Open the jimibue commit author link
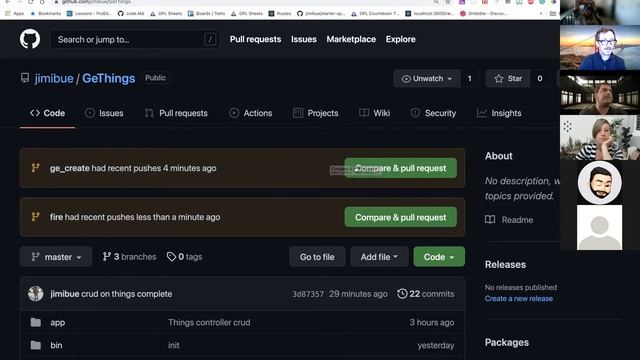The width and height of the screenshot is (640, 360). click(x=64, y=294)
